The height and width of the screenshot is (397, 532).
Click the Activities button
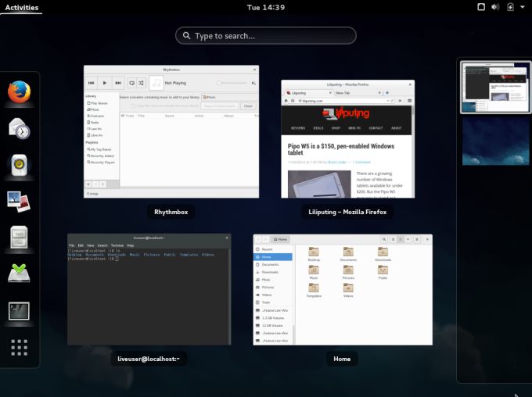[x=21, y=7]
